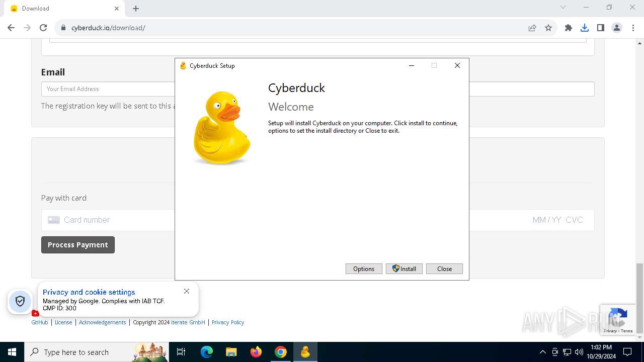This screenshot has height=362, width=644.
Task: Click the Process Payment button
Action: pos(78,245)
